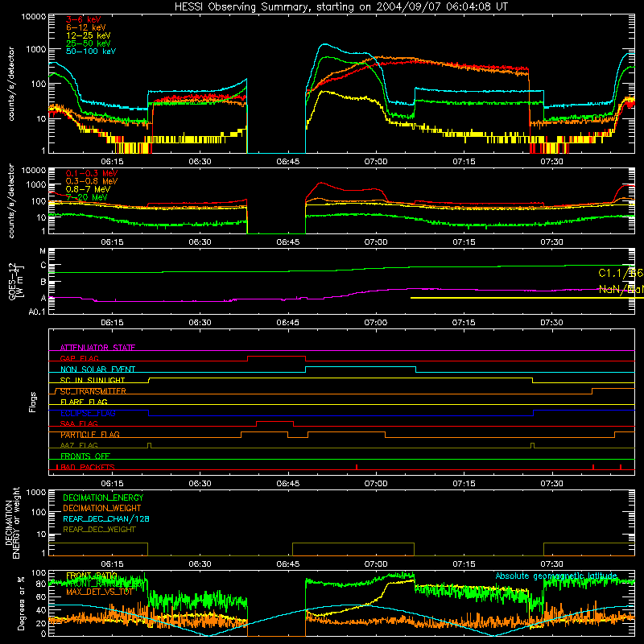This screenshot has height=644, width=644.
Task: Click the 06:30 tick label under the decimation panel
Action: coord(200,564)
